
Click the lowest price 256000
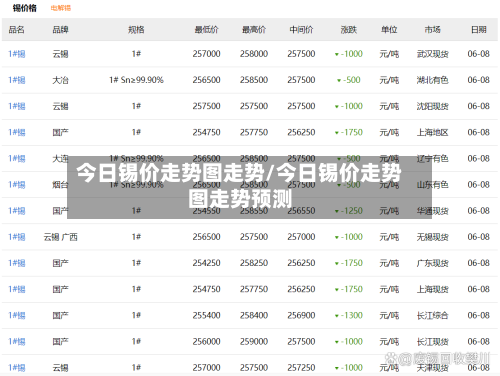(206, 342)
